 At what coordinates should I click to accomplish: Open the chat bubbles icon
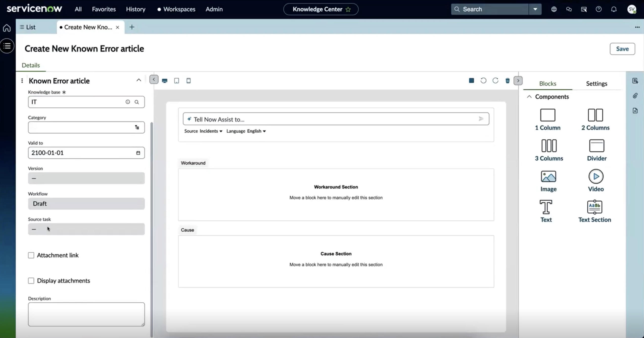pyautogui.click(x=569, y=9)
